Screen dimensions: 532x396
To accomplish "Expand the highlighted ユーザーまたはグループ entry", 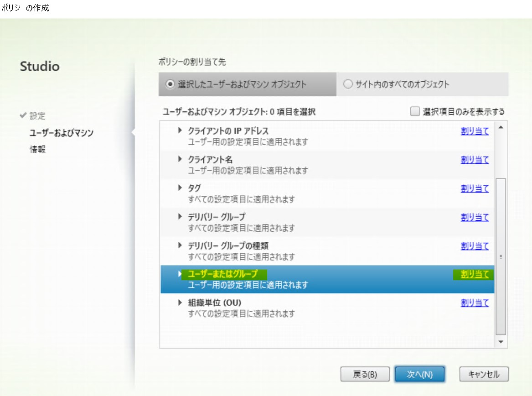I will [x=179, y=273].
